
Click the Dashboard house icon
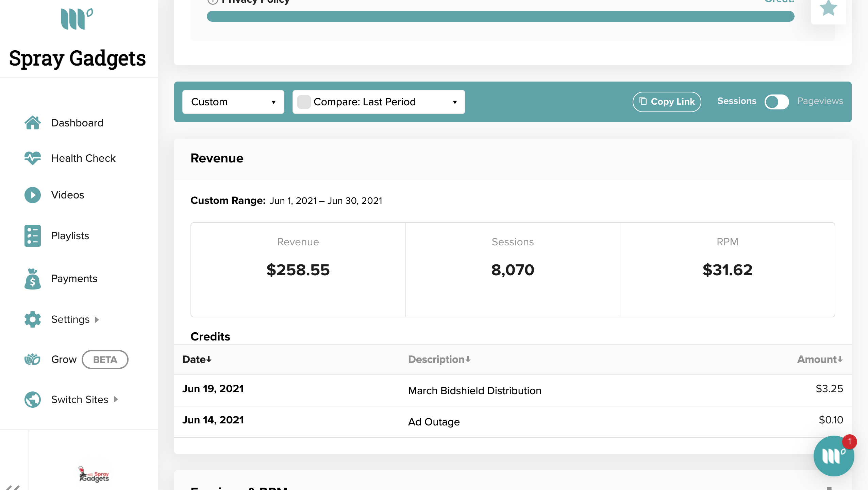point(32,123)
